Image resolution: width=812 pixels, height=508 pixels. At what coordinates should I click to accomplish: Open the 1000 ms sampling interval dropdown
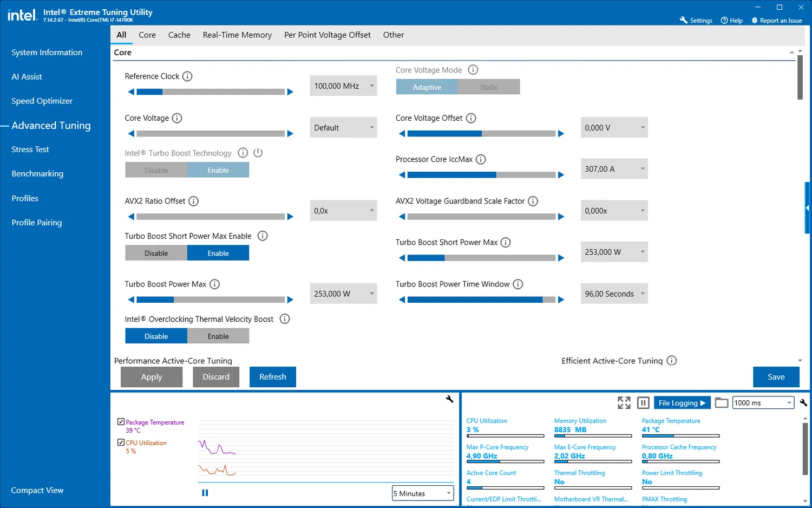[x=763, y=402]
